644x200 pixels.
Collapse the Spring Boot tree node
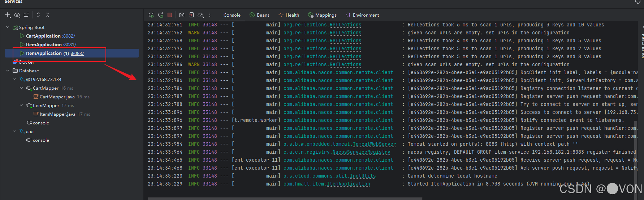(8, 27)
